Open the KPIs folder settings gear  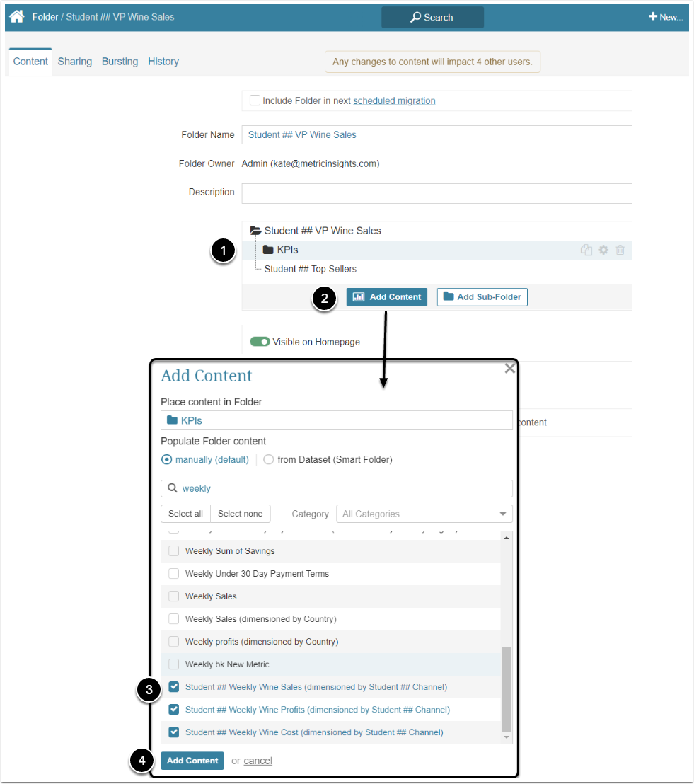pyautogui.click(x=603, y=250)
